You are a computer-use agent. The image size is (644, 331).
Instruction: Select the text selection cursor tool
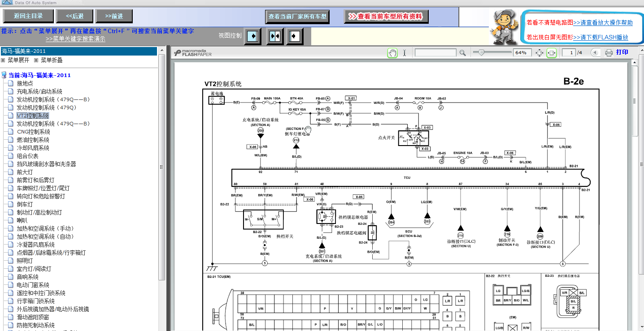[404, 53]
